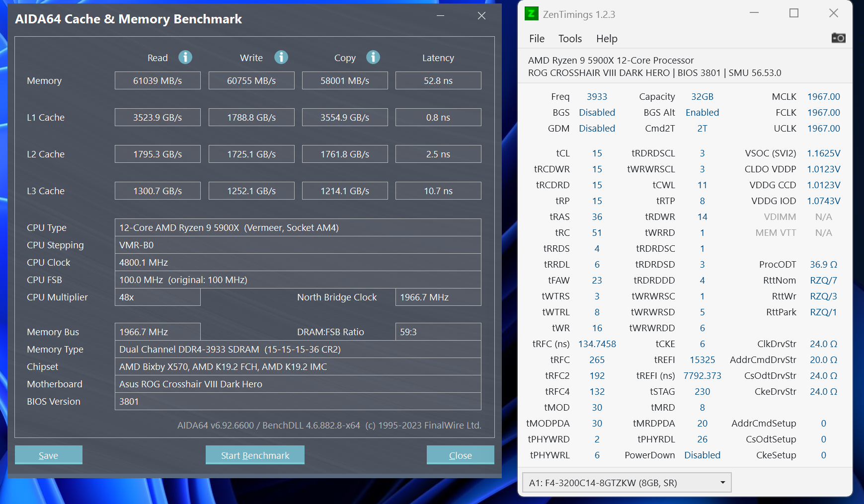Click RttNom value RZQ/7

point(823,280)
